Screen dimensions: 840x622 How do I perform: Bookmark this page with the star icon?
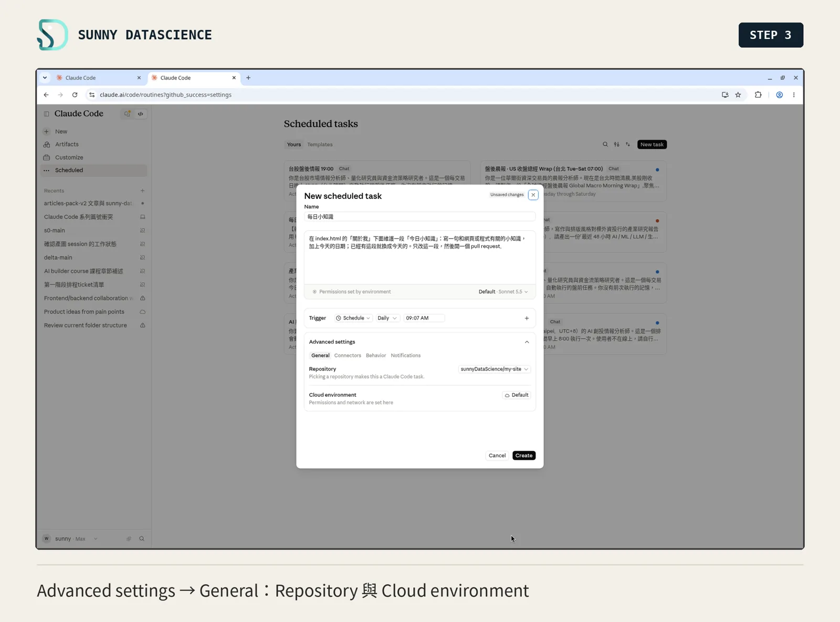click(x=738, y=95)
